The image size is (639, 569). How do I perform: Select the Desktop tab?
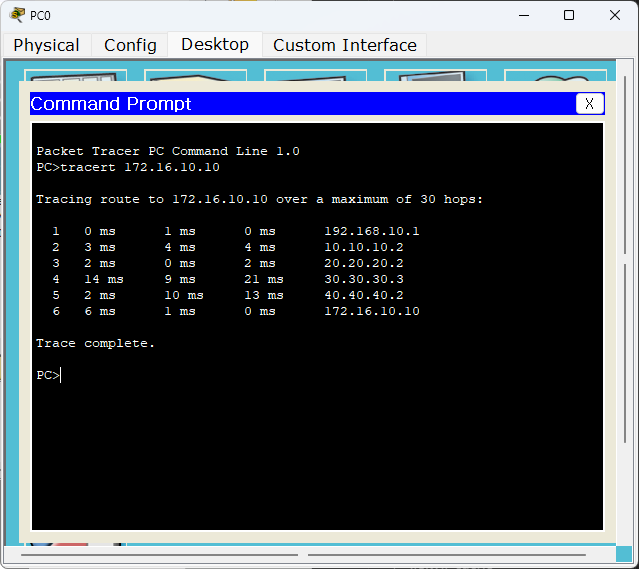tap(215, 44)
